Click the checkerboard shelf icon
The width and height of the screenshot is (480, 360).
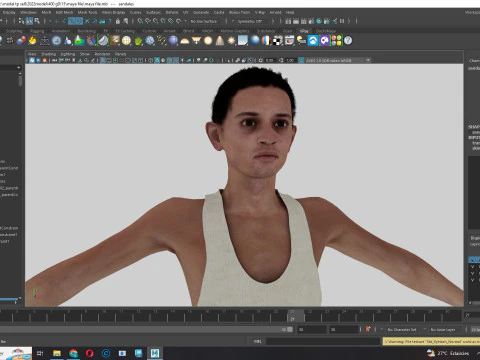coord(278,41)
